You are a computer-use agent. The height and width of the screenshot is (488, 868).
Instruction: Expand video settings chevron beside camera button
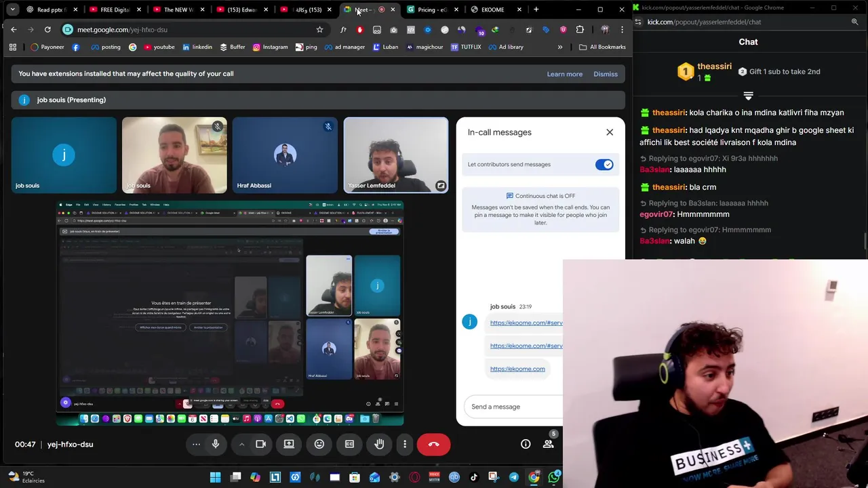tap(241, 444)
